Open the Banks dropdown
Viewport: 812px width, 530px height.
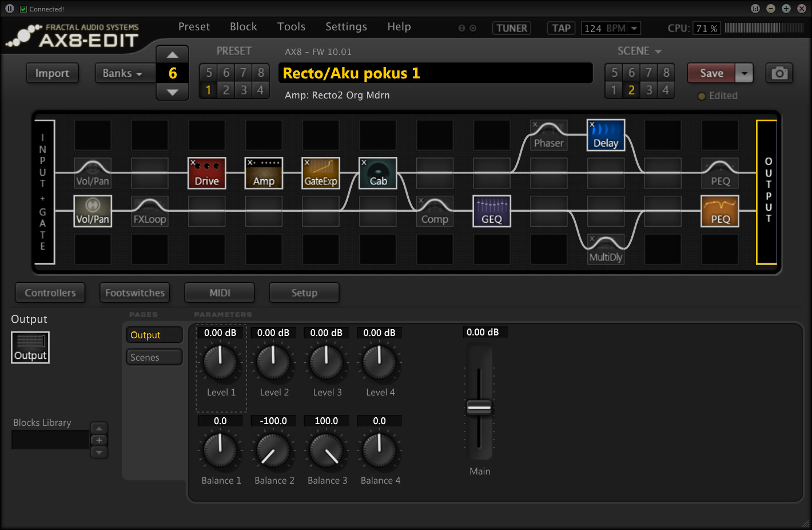point(122,73)
